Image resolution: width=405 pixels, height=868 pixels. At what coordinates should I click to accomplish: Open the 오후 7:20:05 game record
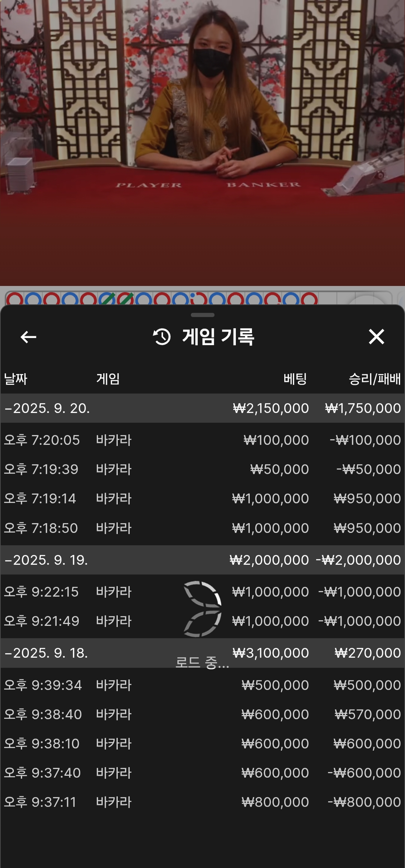[202, 440]
